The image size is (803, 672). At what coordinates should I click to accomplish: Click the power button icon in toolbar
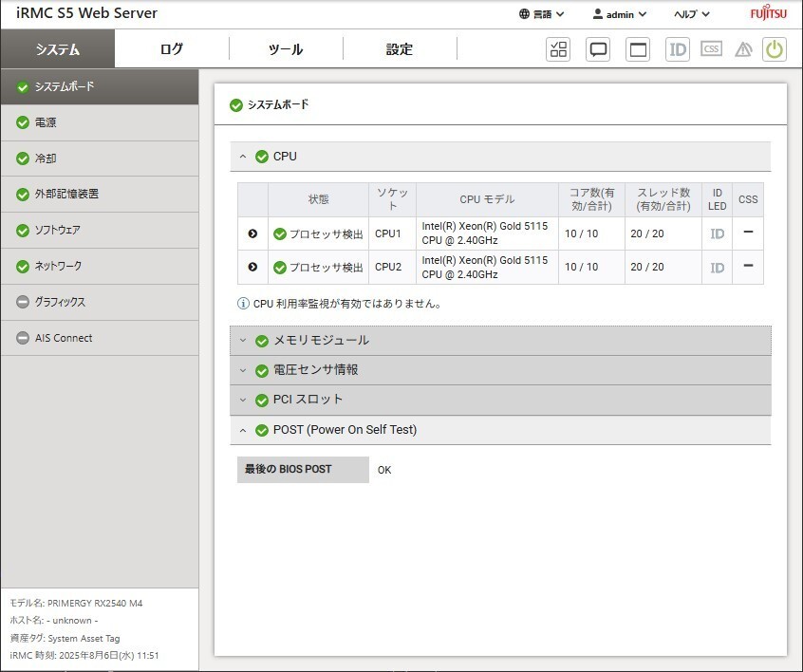(x=775, y=49)
